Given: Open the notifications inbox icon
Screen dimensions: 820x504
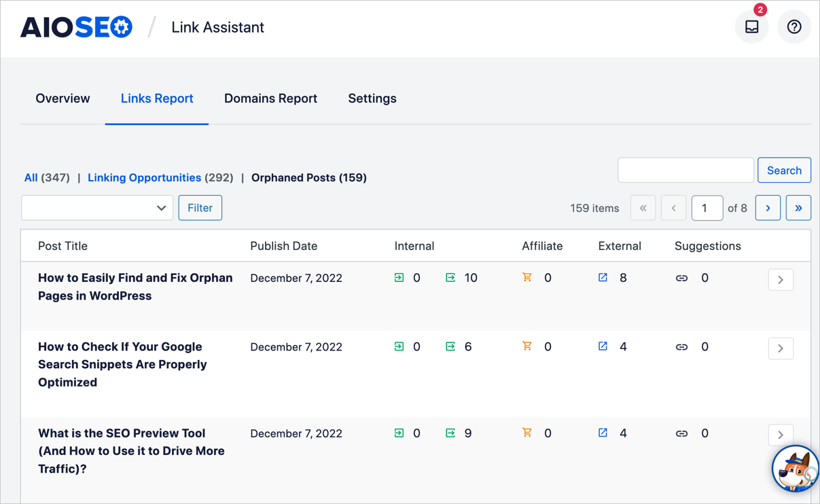Looking at the screenshot, I should point(751,27).
